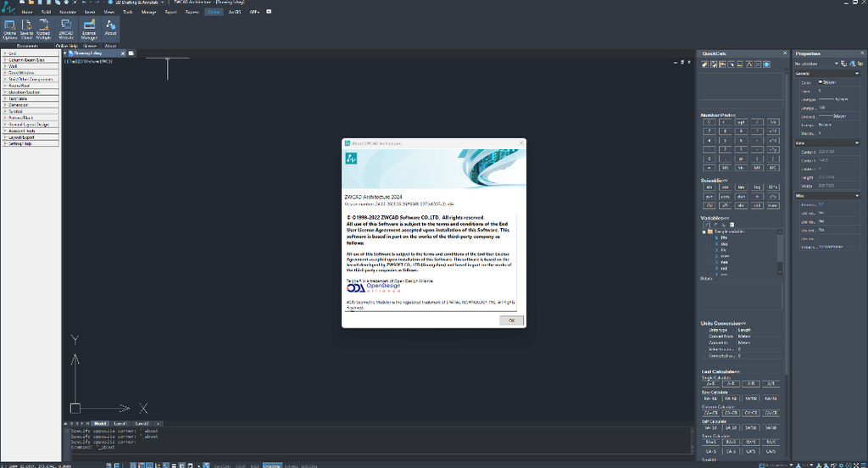Collapse the Misc section in Properties
The width and height of the screenshot is (868, 468).
point(857,196)
